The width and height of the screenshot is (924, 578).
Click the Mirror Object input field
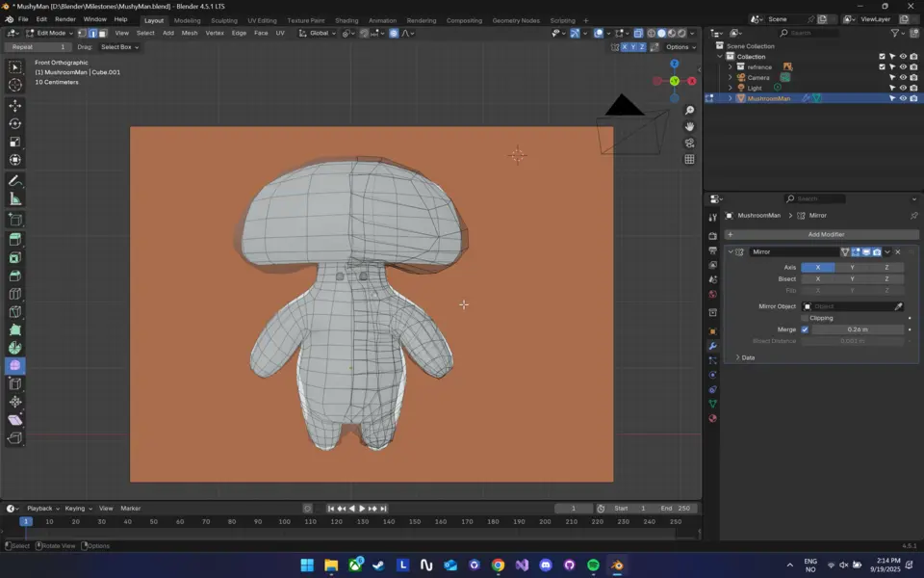click(x=853, y=306)
